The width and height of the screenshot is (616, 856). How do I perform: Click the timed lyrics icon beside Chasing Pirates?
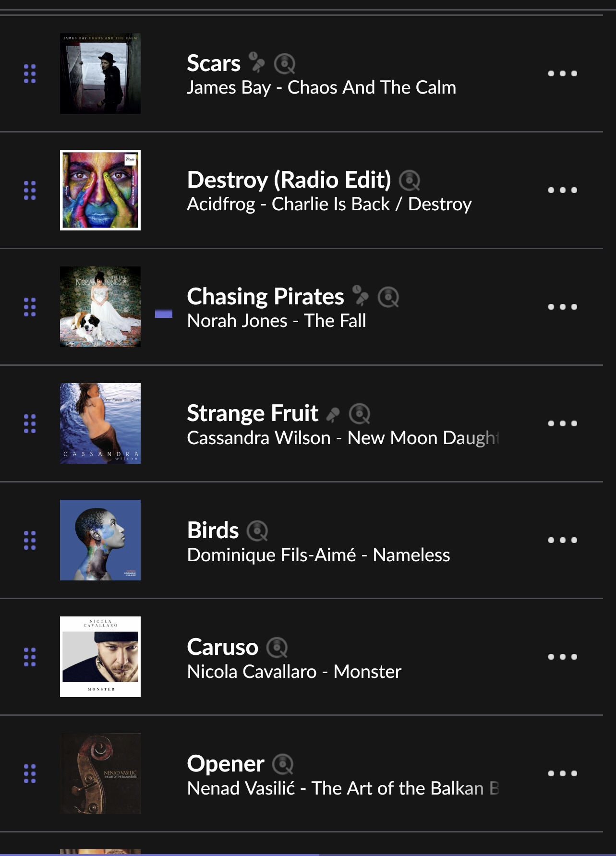(x=361, y=296)
